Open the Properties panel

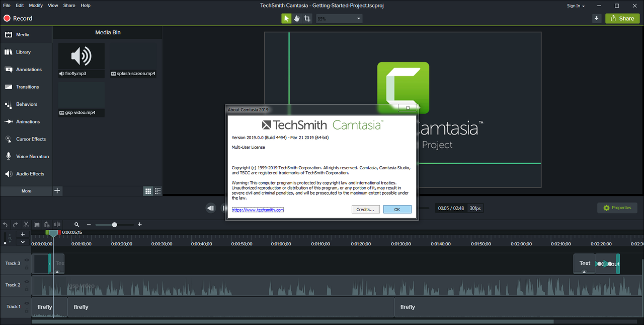(617, 208)
